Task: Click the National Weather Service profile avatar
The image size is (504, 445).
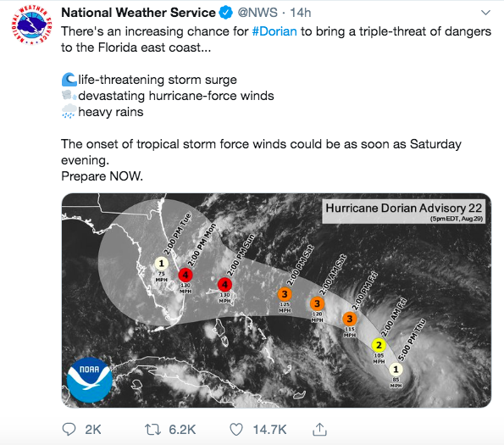Action: pyautogui.click(x=31, y=25)
